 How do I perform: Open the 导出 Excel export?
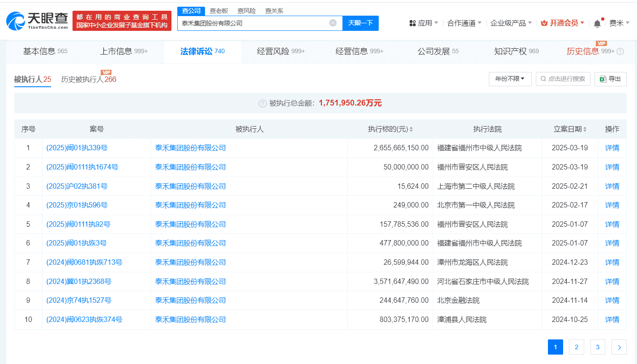pyautogui.click(x=610, y=79)
